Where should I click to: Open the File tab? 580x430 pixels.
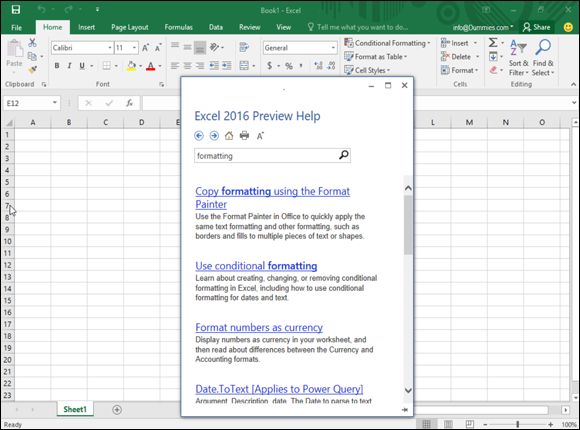point(17,27)
